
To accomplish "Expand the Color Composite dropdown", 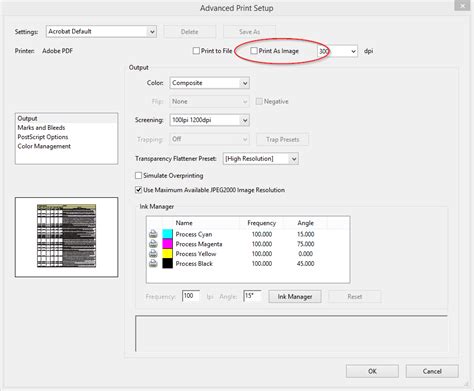I will pyautogui.click(x=210, y=83).
